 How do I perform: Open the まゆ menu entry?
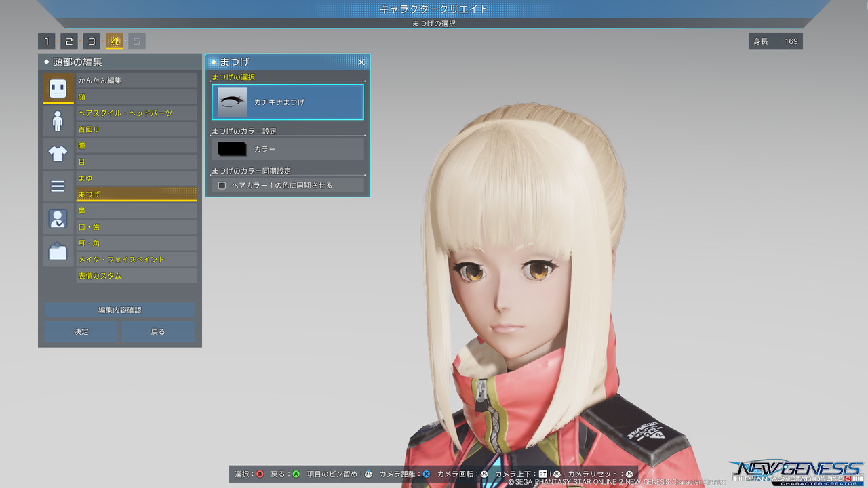[136, 178]
